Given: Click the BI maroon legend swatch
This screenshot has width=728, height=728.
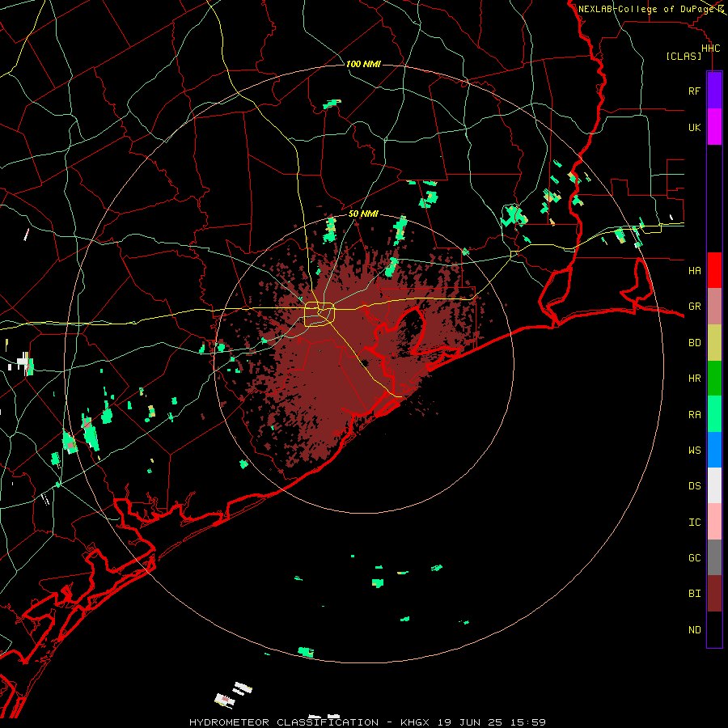Looking at the screenshot, I should click(714, 594).
